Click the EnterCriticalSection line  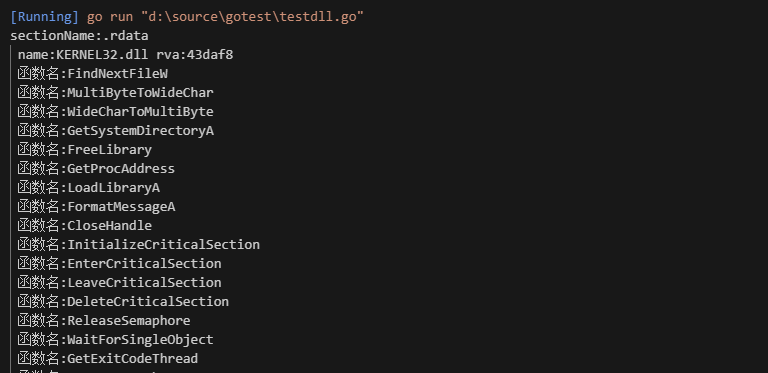coord(120,264)
